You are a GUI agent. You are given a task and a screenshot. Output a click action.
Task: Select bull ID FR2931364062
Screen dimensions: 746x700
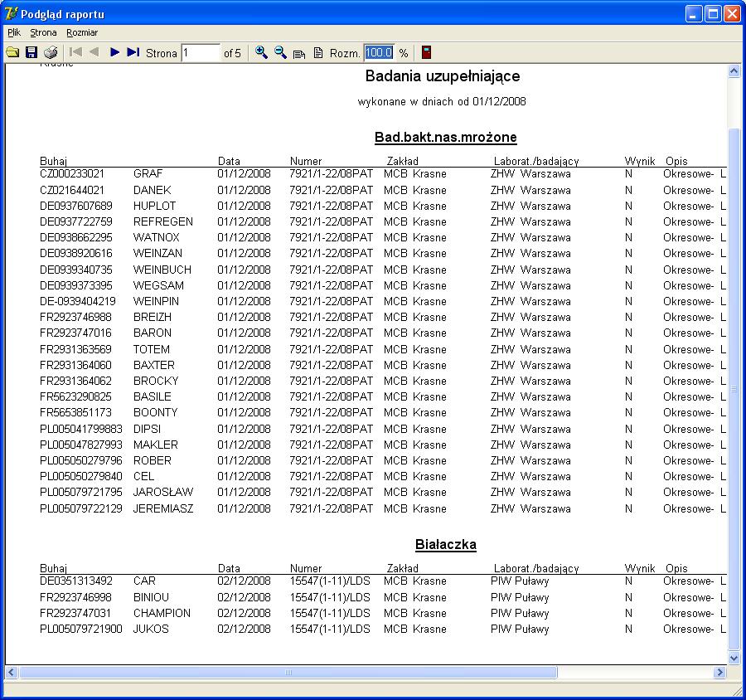(x=75, y=381)
